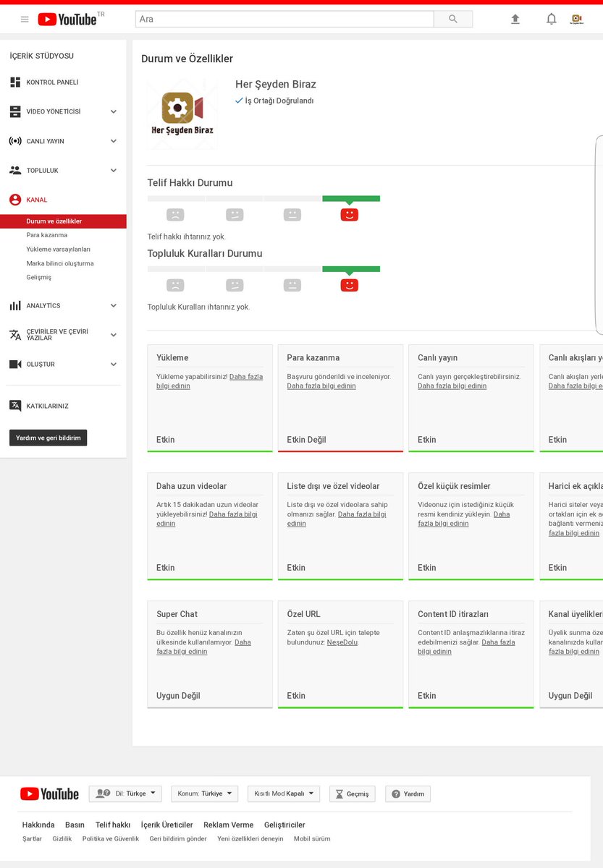This screenshot has height=868, width=603.
Task: Click footer Politika ve Güvenlik link
Action: [x=111, y=839]
